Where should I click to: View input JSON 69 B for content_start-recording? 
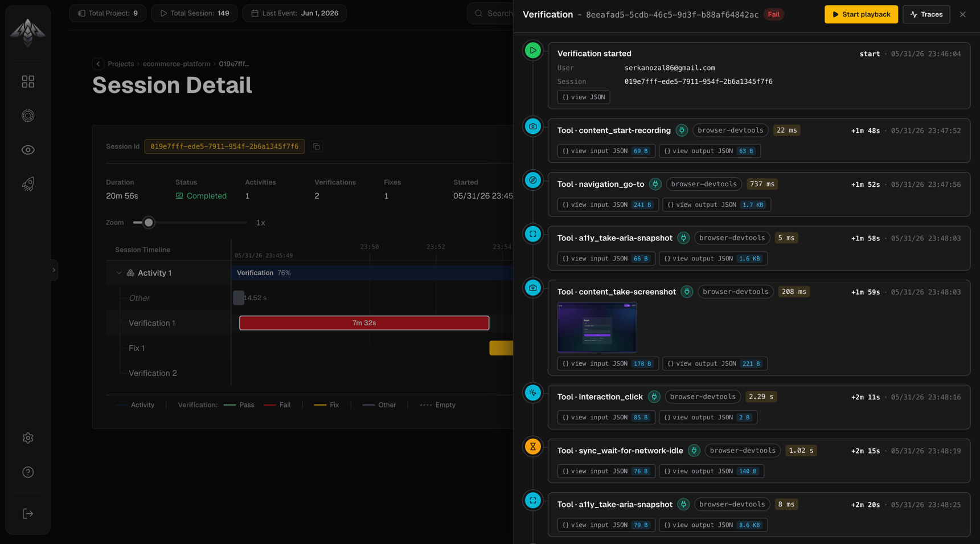point(606,151)
